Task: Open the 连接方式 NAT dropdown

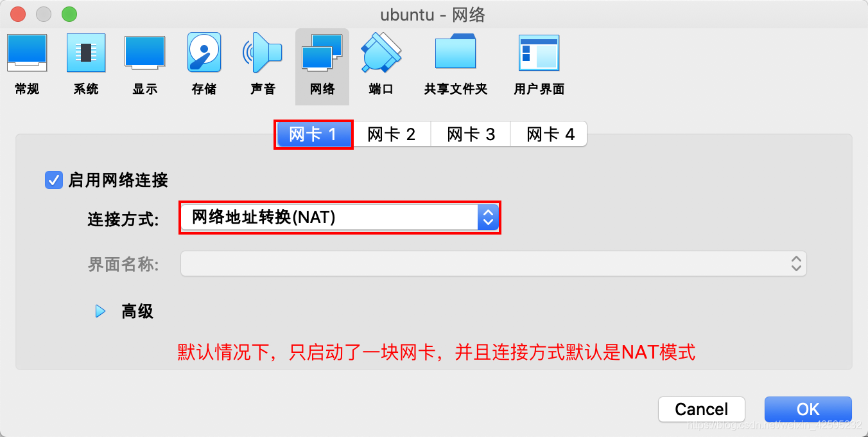Action: [x=339, y=218]
